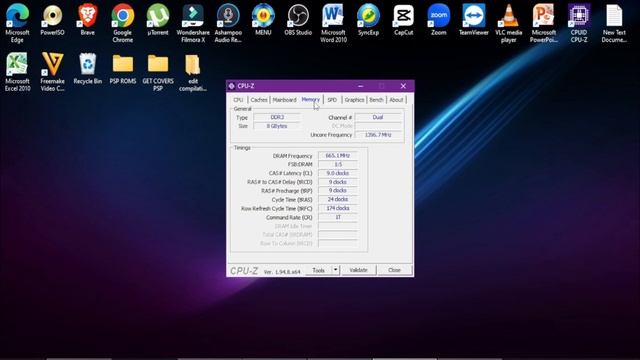Open the Recycle Bin
This screenshot has width=640, height=360.
[87, 69]
